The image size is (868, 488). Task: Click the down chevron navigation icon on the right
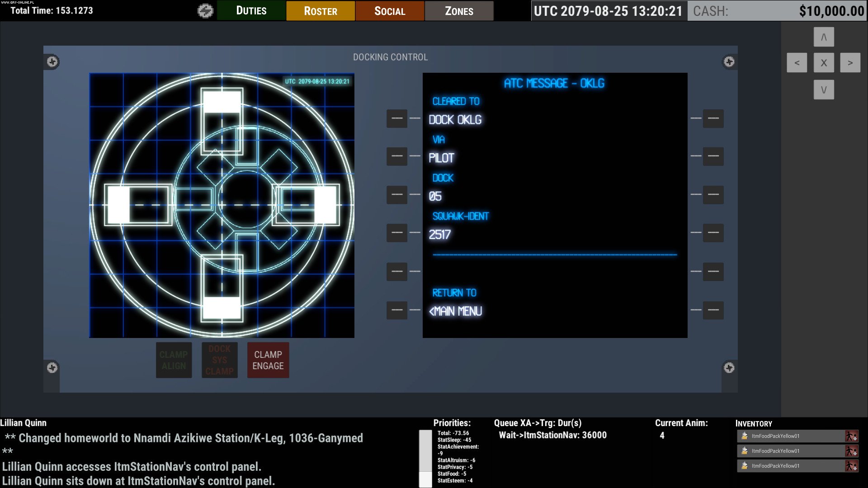point(823,89)
